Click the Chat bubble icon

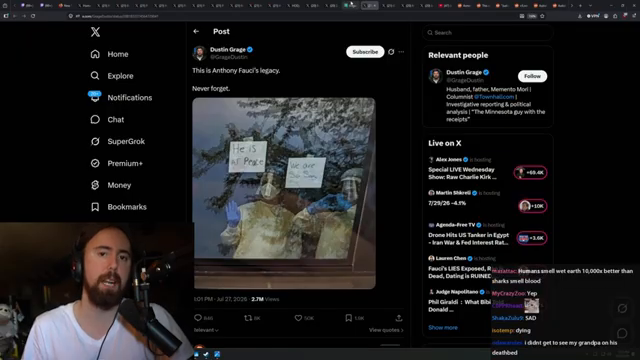(x=95, y=120)
